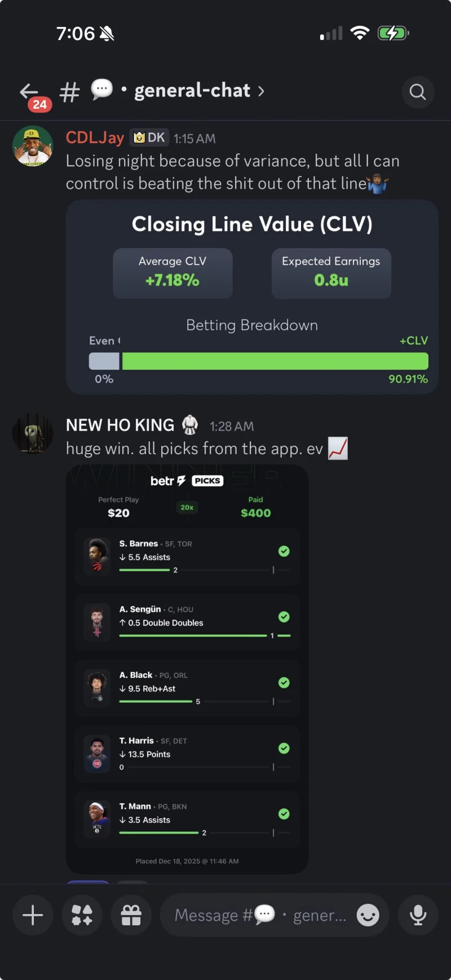The height and width of the screenshot is (980, 451).
Task: Tap the back arrow showing 24 unread
Action: (x=29, y=92)
